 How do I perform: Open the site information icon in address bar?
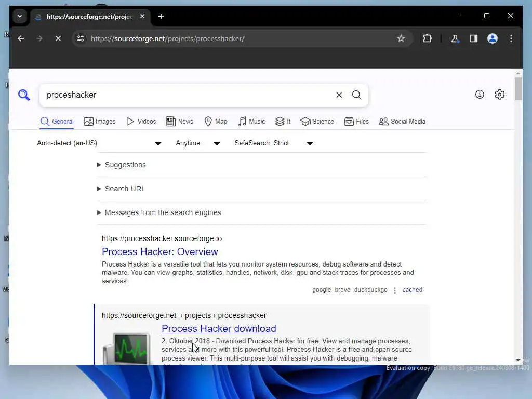click(81, 38)
